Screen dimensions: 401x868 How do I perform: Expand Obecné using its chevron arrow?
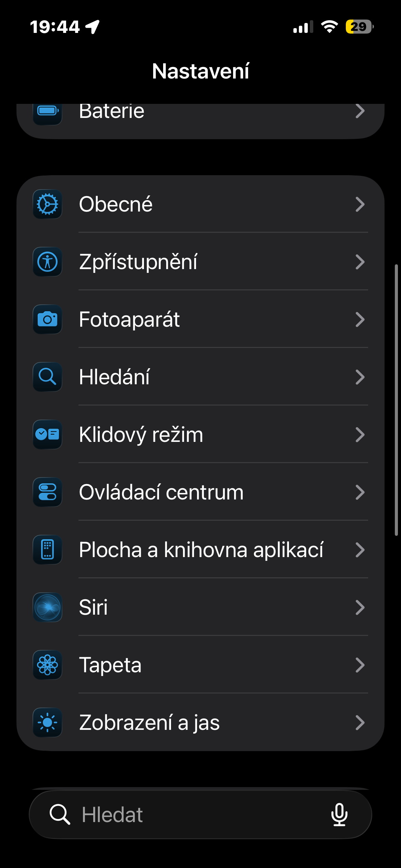click(360, 204)
